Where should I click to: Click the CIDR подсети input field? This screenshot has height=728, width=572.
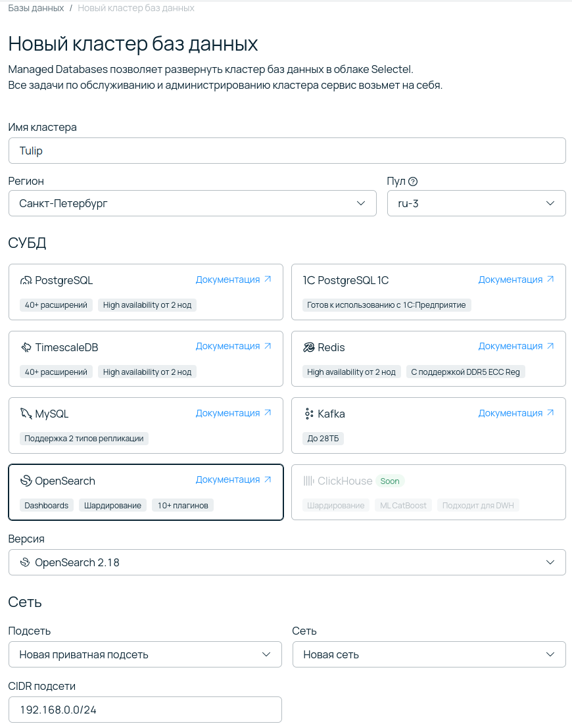(x=145, y=710)
